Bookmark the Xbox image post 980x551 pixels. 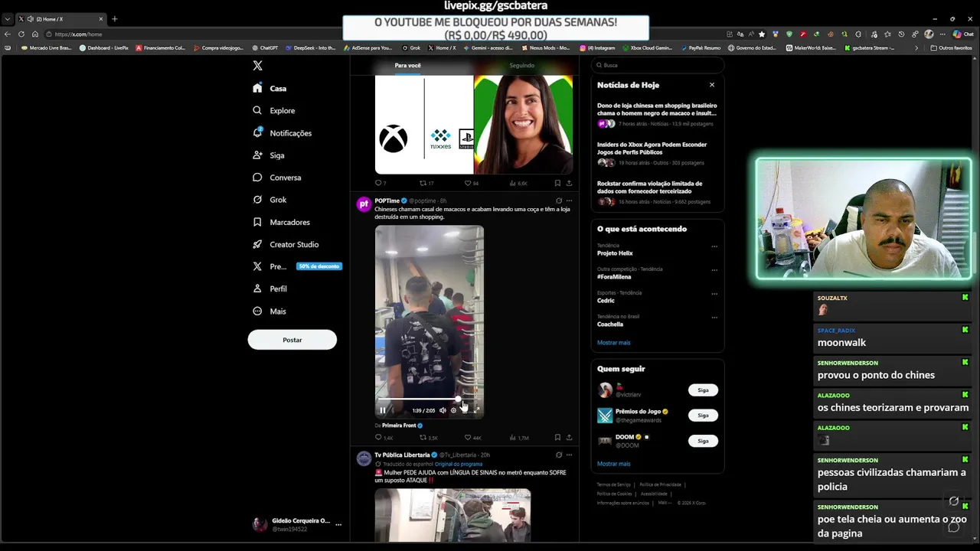click(557, 184)
